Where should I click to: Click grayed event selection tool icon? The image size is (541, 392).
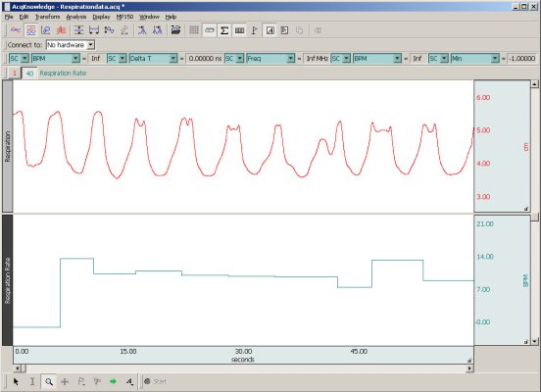click(x=97, y=381)
